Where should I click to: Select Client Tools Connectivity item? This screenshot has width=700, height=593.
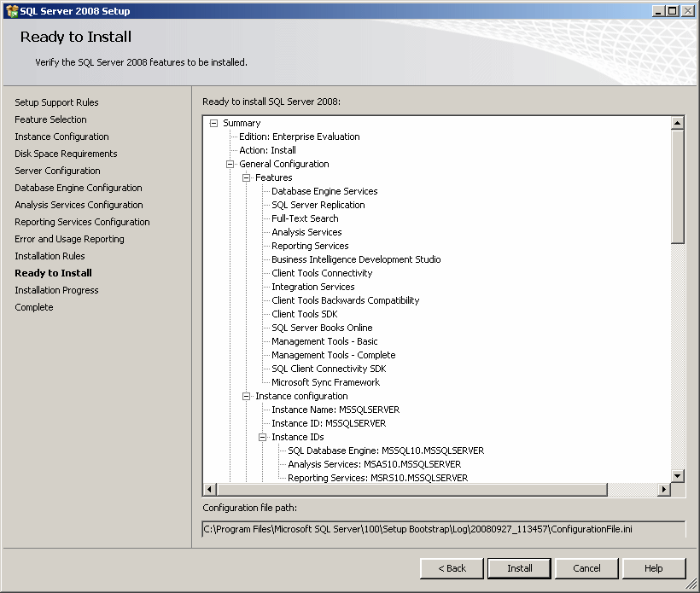tap(322, 274)
